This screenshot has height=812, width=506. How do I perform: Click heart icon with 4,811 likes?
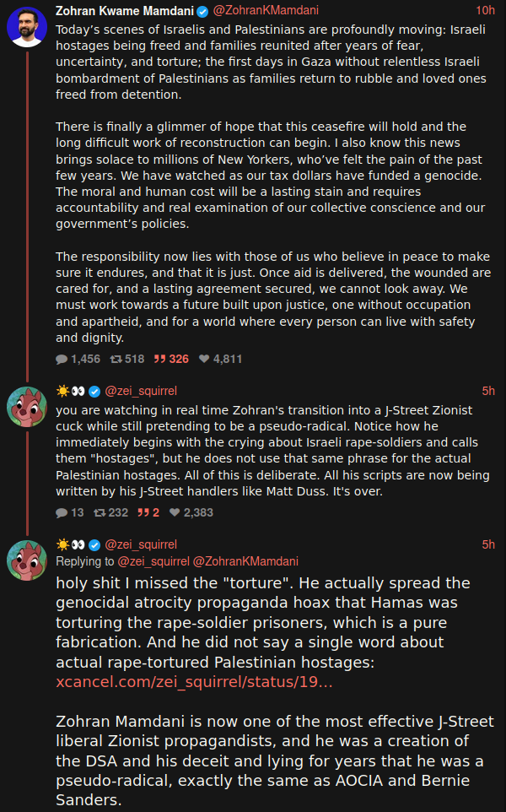pyautogui.click(x=204, y=359)
